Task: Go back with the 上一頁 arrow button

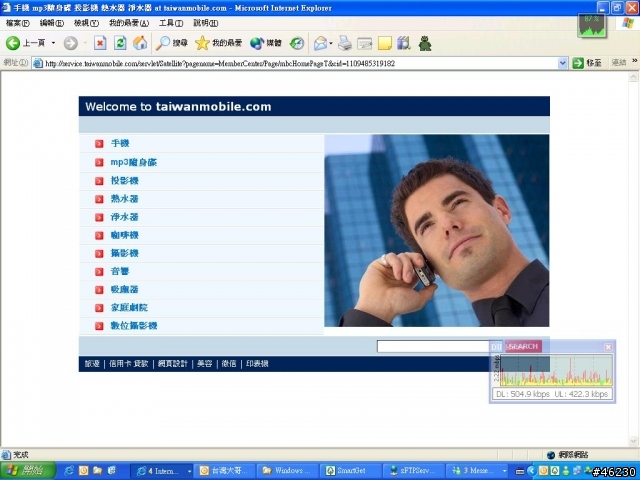Action: (x=25, y=43)
